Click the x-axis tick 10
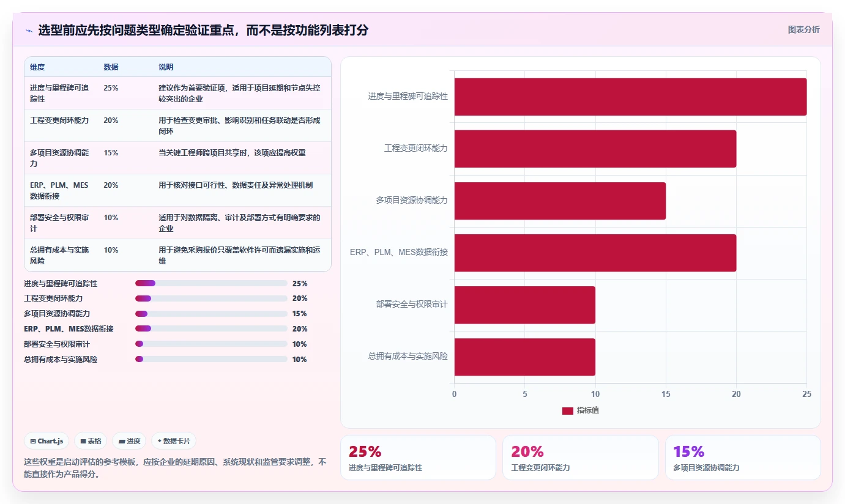Screen dimensions: 845x504 click(595, 395)
